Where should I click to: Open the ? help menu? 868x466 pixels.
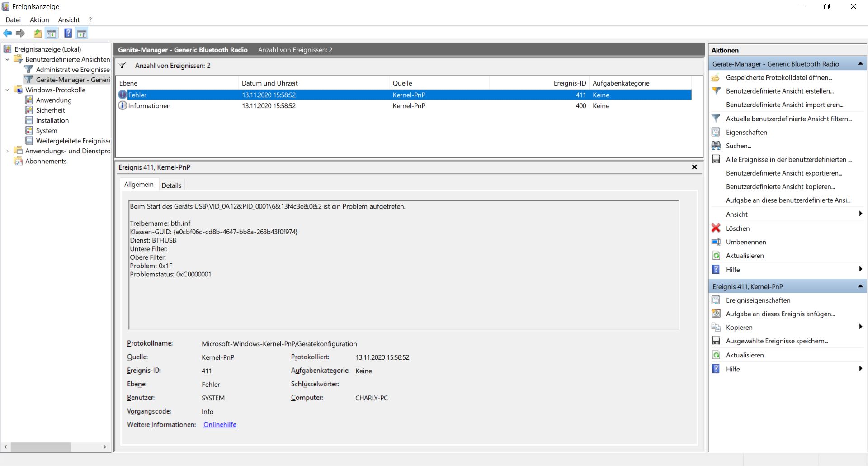tap(90, 20)
